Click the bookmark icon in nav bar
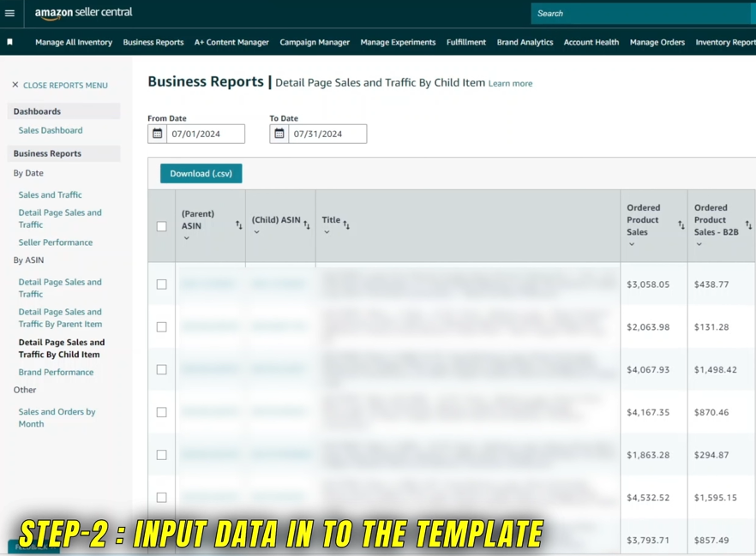756x556 pixels. coord(9,42)
